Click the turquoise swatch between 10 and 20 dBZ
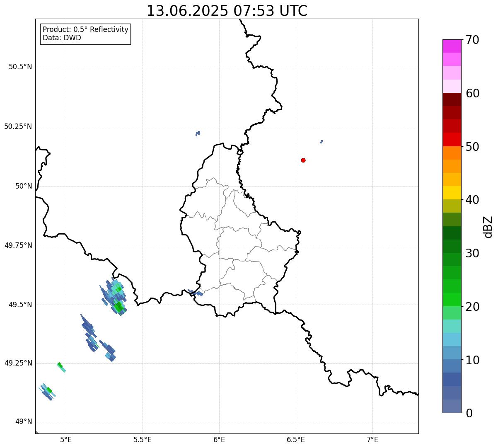Screen dimensions: 498x448 [452, 326]
